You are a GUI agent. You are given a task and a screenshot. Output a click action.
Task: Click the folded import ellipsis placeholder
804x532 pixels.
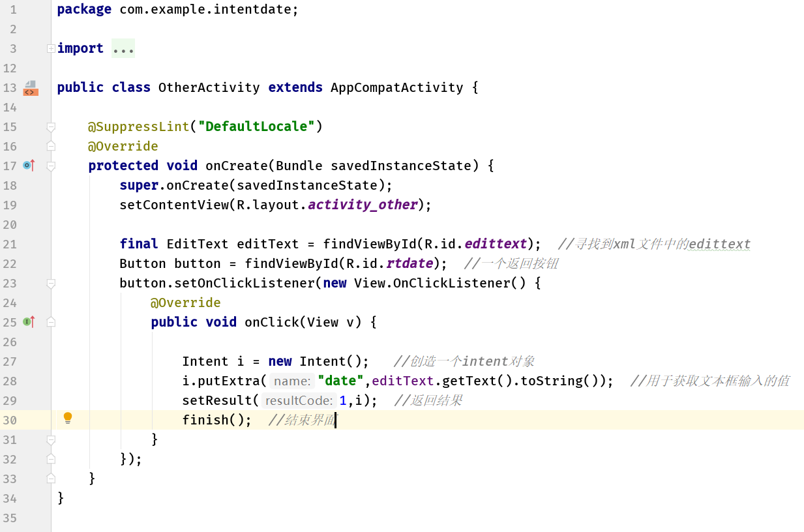123,48
